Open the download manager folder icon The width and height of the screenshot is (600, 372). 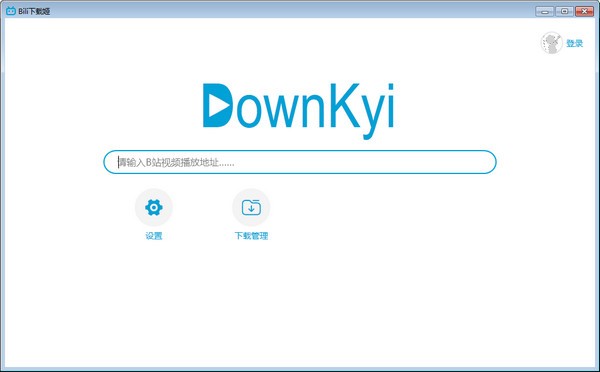[251, 207]
